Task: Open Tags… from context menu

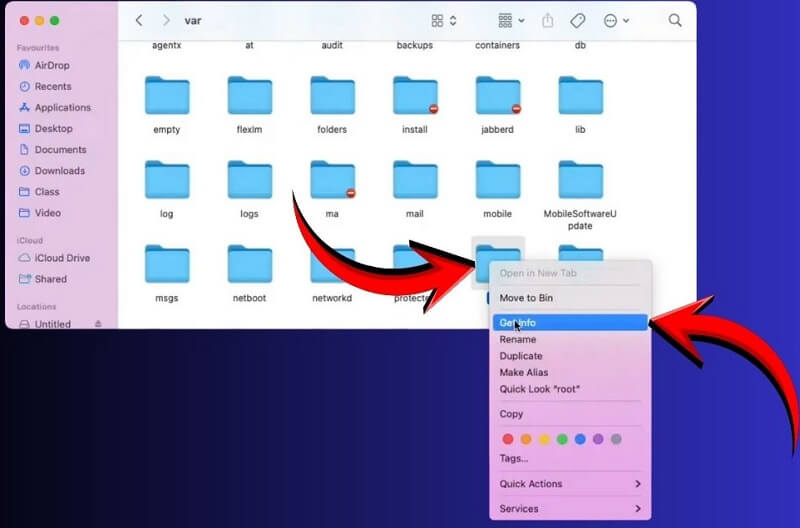Action: (570, 458)
